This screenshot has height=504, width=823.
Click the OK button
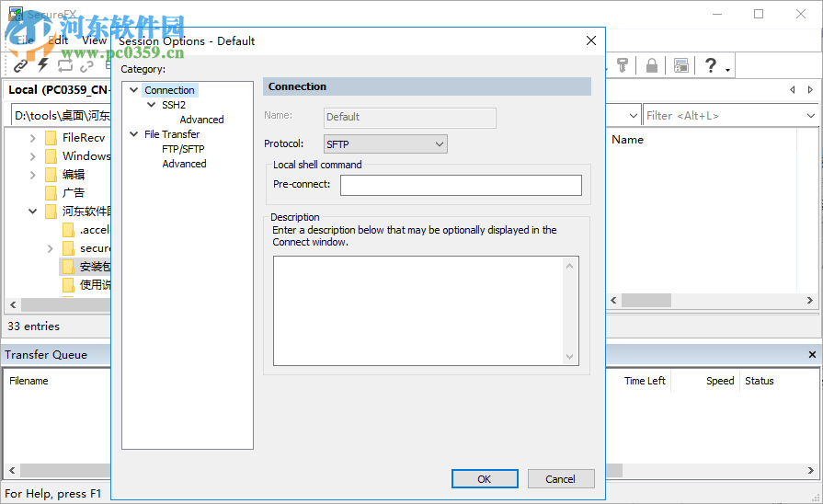pos(485,479)
